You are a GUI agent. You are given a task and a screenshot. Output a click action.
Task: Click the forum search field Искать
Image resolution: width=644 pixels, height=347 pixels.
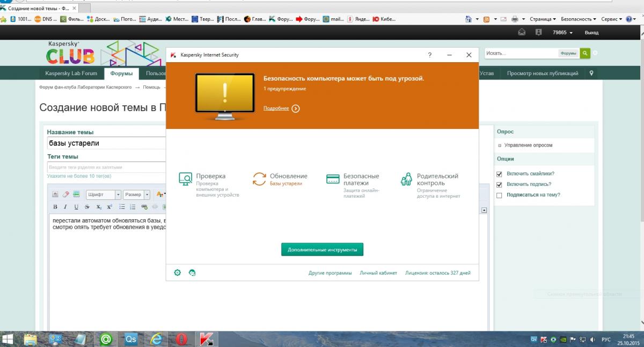521,53
